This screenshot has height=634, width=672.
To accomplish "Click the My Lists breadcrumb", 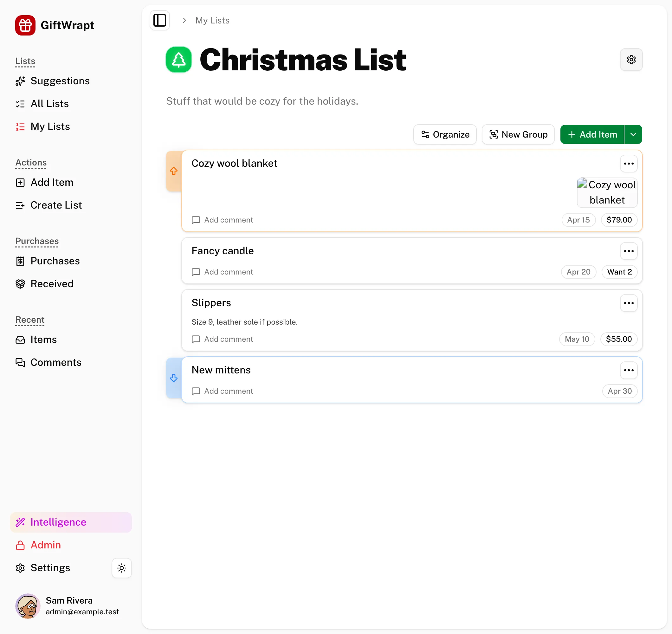I will point(212,20).
